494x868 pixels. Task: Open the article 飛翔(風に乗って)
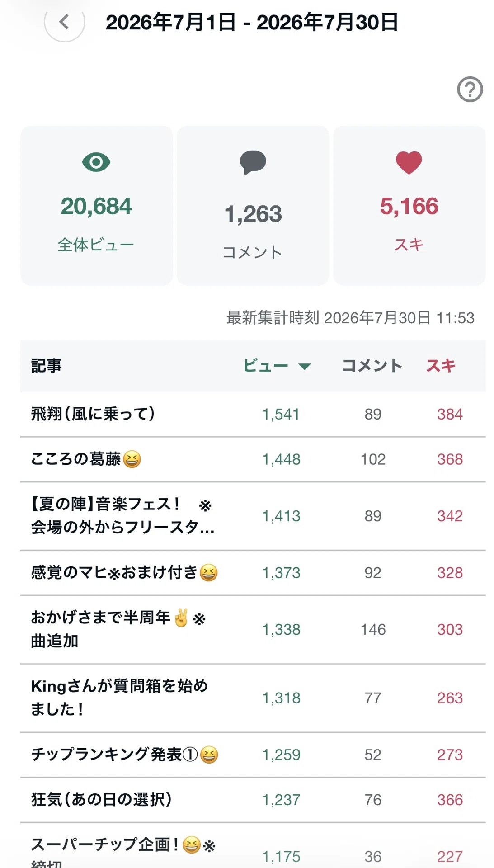[93, 414]
